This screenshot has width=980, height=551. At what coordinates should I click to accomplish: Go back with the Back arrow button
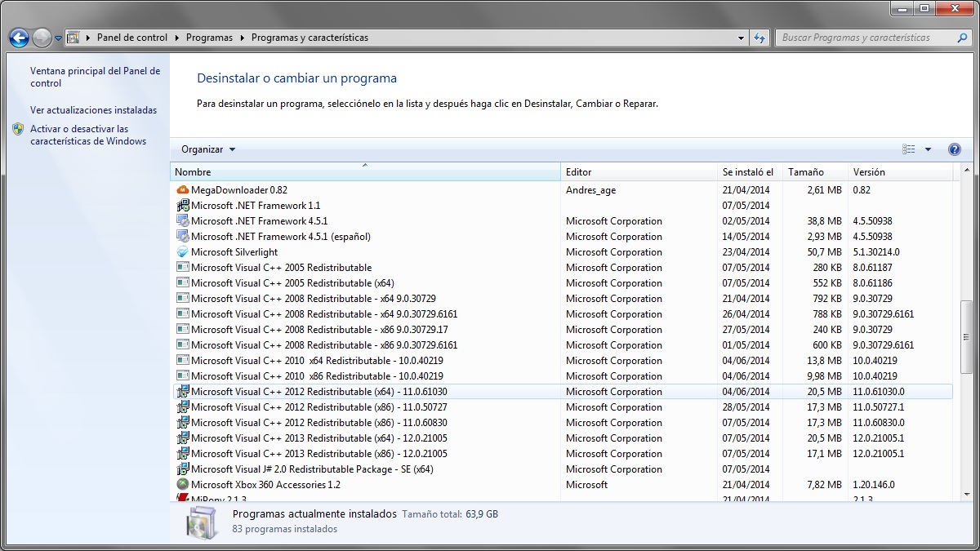[x=19, y=38]
